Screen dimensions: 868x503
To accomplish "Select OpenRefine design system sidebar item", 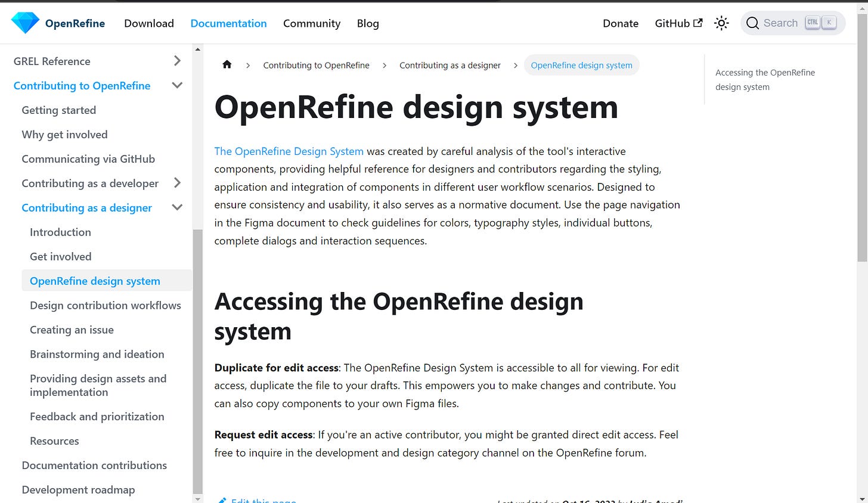I will point(107,281).
